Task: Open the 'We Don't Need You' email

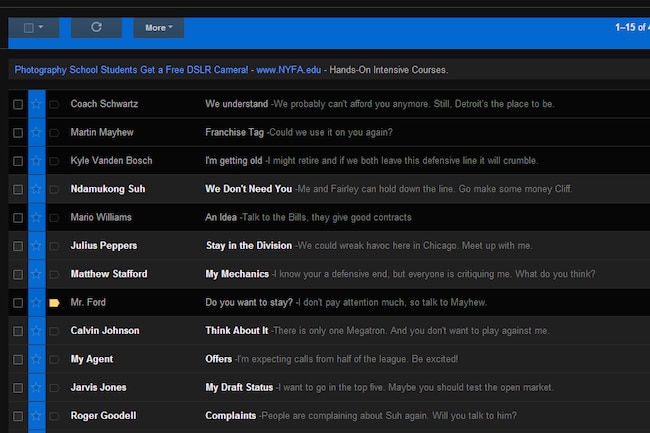Action: point(249,189)
